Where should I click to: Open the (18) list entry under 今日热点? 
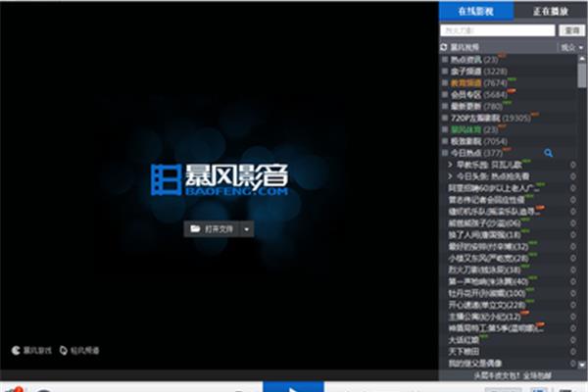(484, 235)
